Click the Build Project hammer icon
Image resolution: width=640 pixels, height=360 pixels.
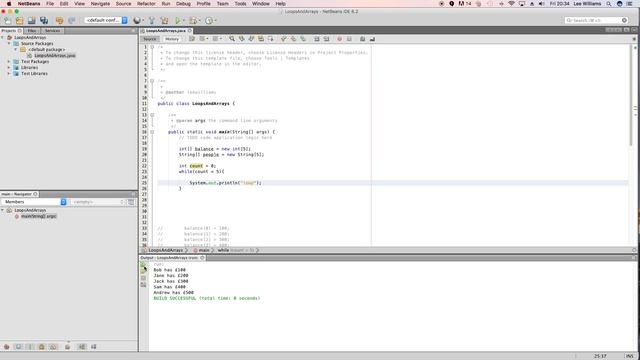(151, 20)
